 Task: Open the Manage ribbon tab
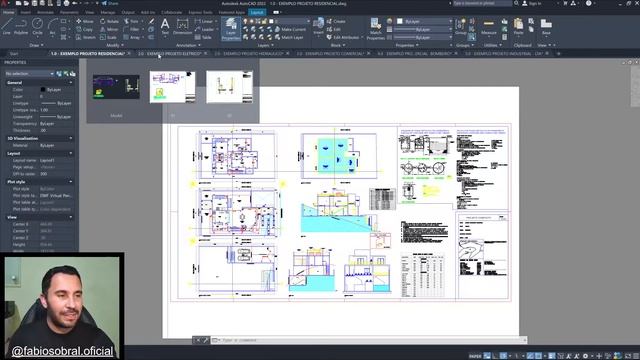tap(108, 12)
